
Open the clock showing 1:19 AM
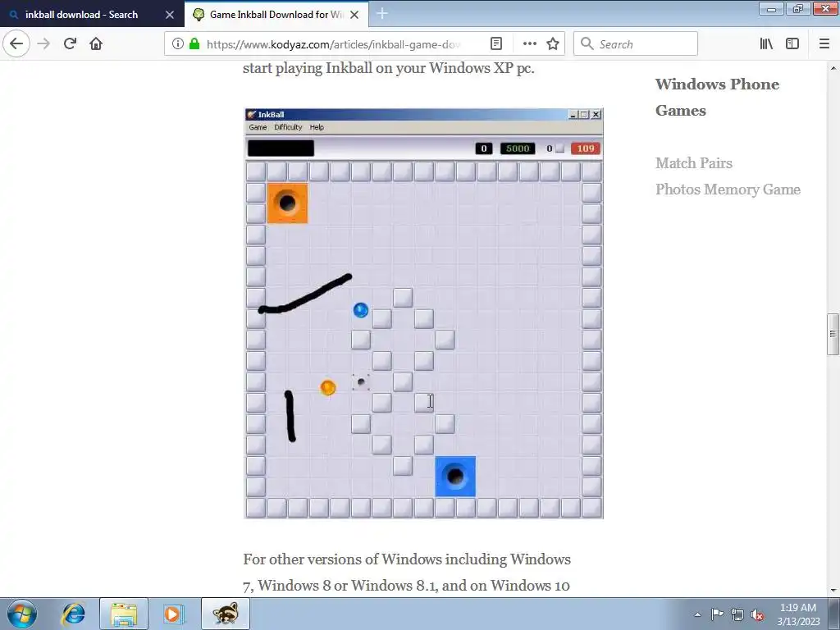click(798, 614)
